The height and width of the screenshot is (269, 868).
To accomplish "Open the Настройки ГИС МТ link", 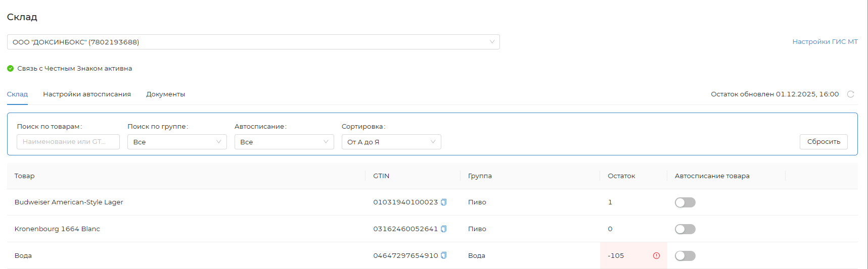I will (825, 42).
